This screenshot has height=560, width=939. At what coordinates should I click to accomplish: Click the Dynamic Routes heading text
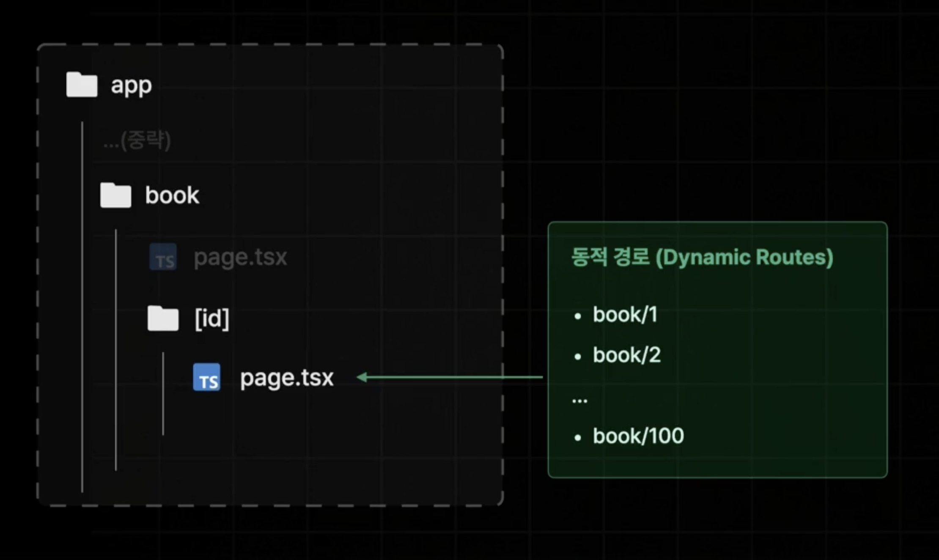[x=702, y=257]
